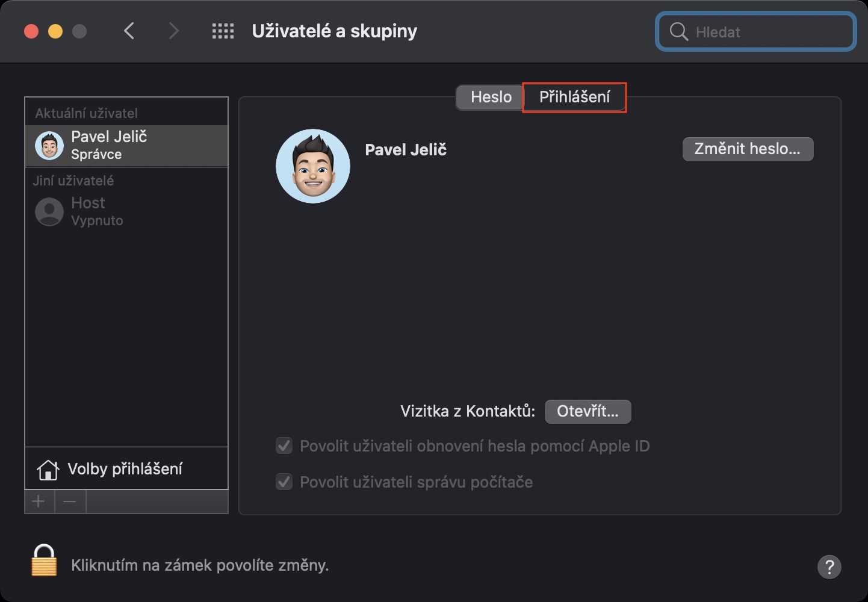Click the lock icon to allow changes
This screenshot has height=602, width=868.
pyautogui.click(x=44, y=561)
